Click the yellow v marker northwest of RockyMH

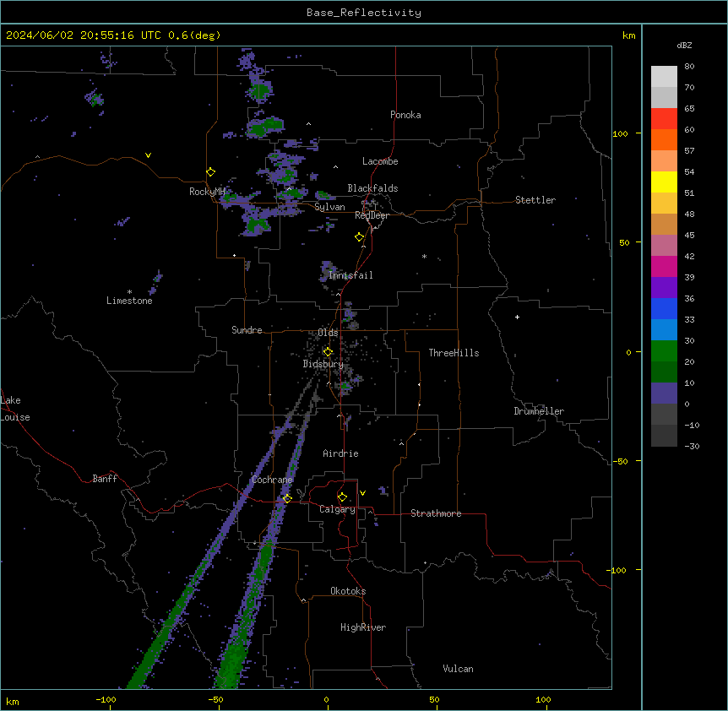pyautogui.click(x=148, y=155)
